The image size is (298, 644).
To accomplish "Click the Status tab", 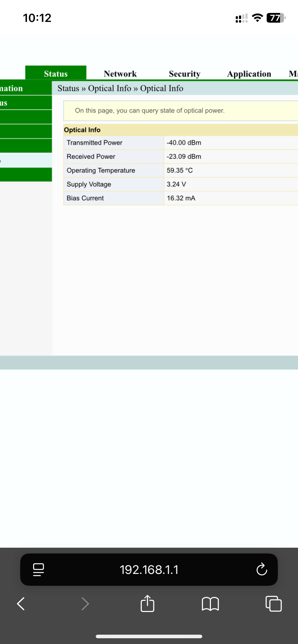I will click(x=56, y=73).
